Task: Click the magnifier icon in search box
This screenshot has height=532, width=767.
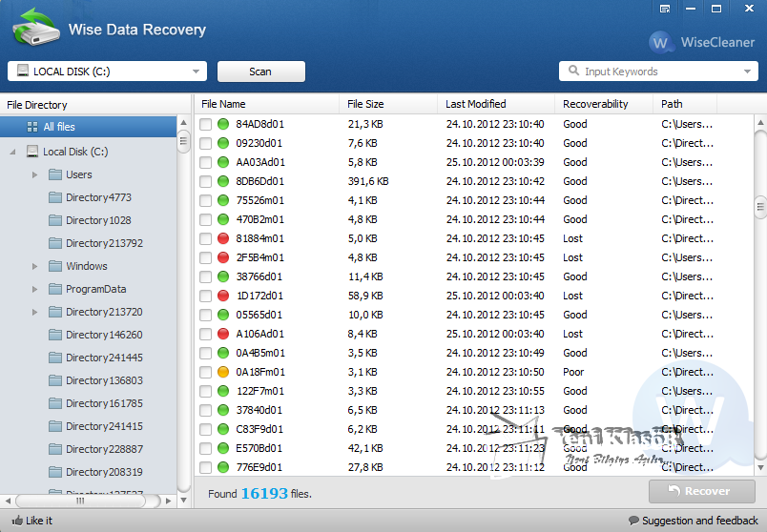Action: [573, 72]
